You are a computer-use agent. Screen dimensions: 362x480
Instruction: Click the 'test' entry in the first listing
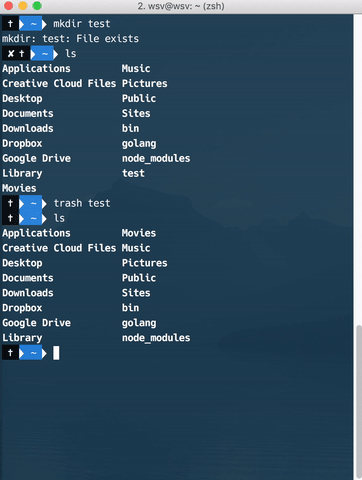tap(133, 173)
